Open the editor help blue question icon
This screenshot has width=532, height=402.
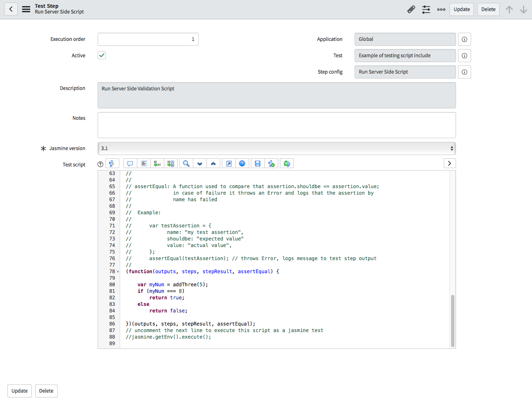click(242, 164)
